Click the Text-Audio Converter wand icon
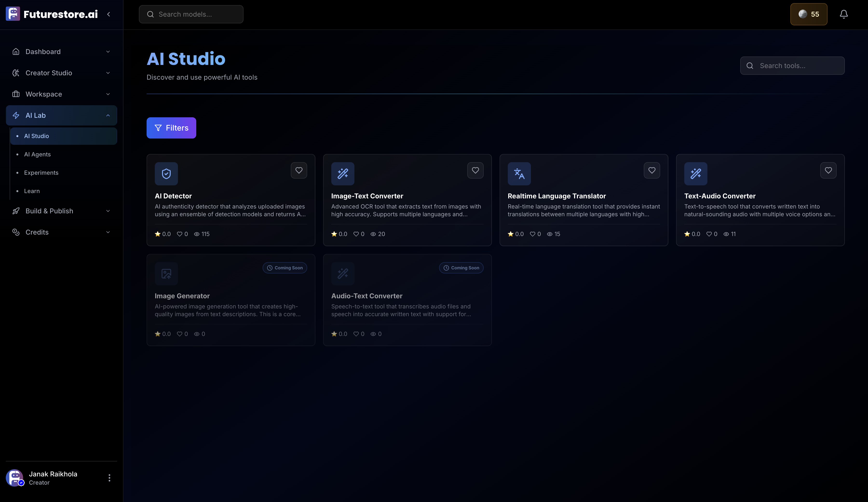 (695, 174)
